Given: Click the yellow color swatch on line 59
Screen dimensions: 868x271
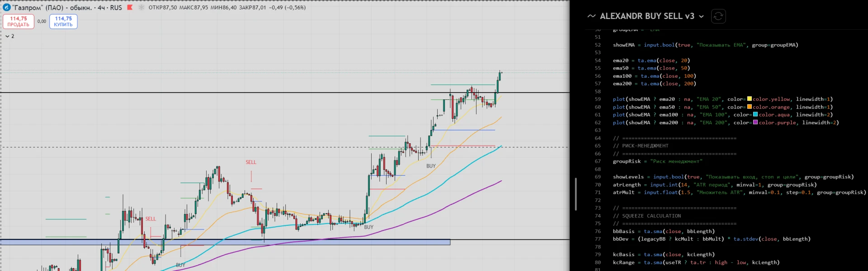Looking at the screenshot, I should 749,99.
